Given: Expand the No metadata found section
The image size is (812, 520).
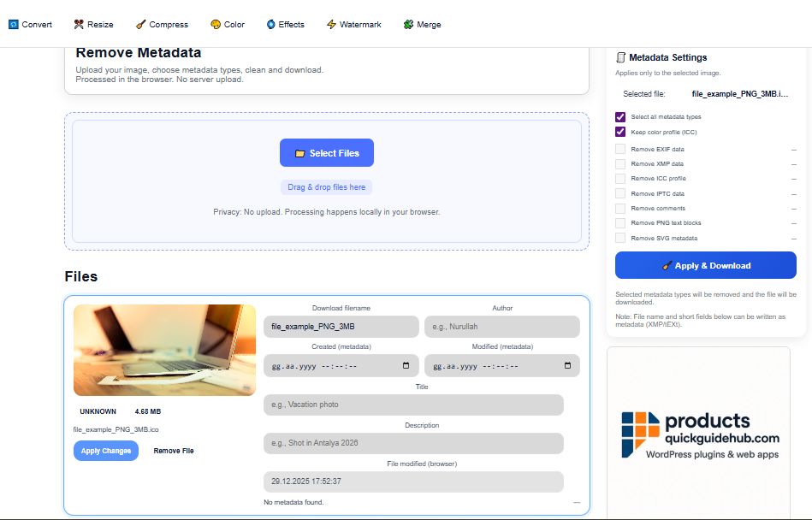Looking at the screenshot, I should point(578,502).
